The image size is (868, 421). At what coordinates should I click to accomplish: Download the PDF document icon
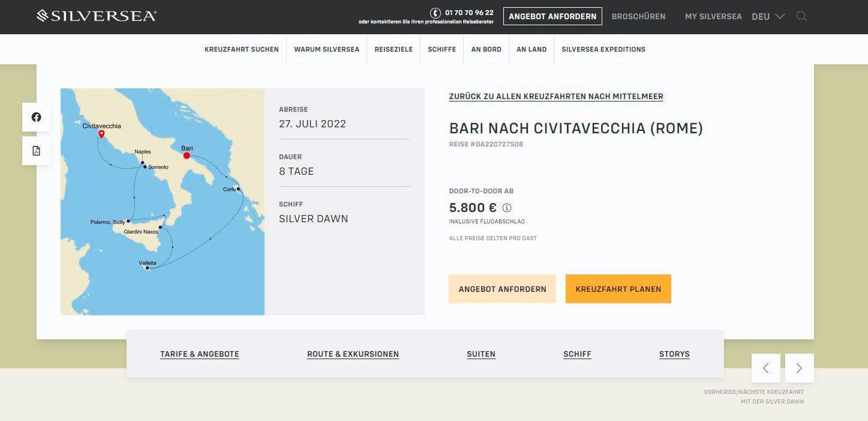click(x=37, y=151)
